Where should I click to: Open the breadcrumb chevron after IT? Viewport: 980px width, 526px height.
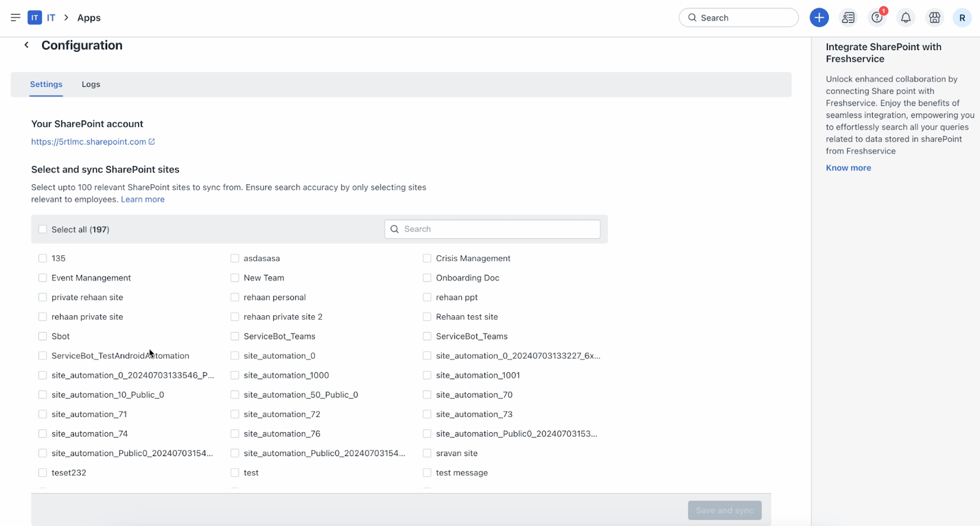click(x=66, y=18)
